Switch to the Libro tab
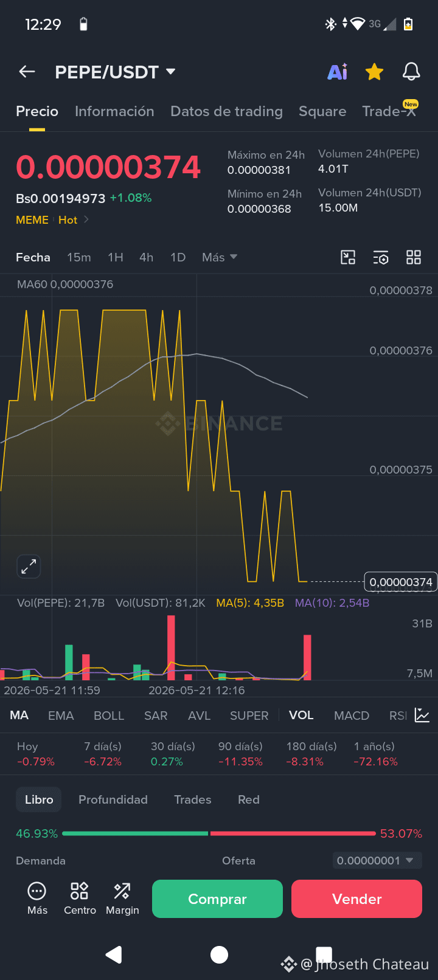The width and height of the screenshot is (438, 980). 39,799
